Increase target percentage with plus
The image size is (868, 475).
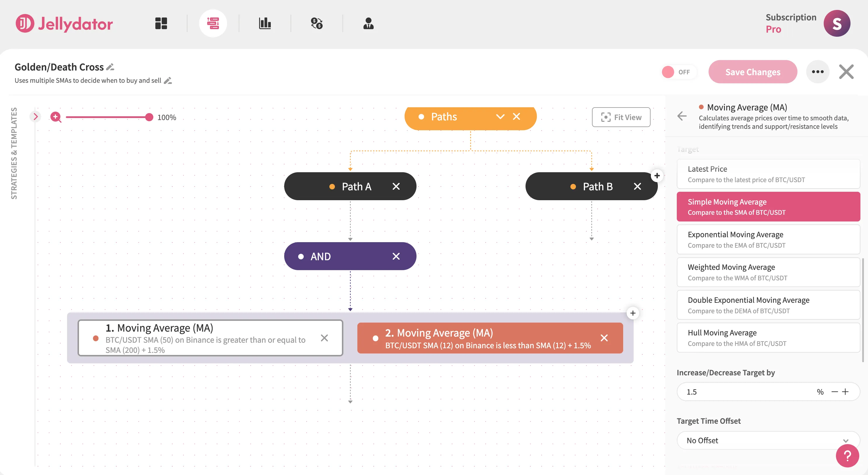click(x=845, y=392)
